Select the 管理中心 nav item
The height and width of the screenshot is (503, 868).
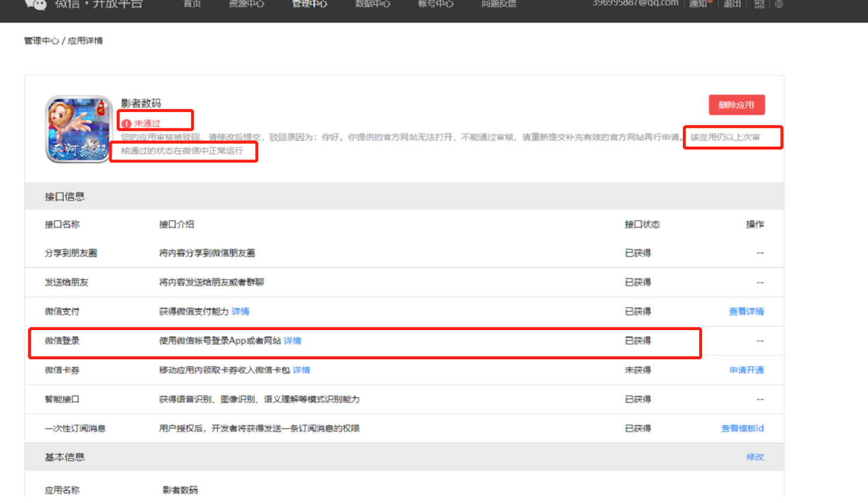point(310,4)
